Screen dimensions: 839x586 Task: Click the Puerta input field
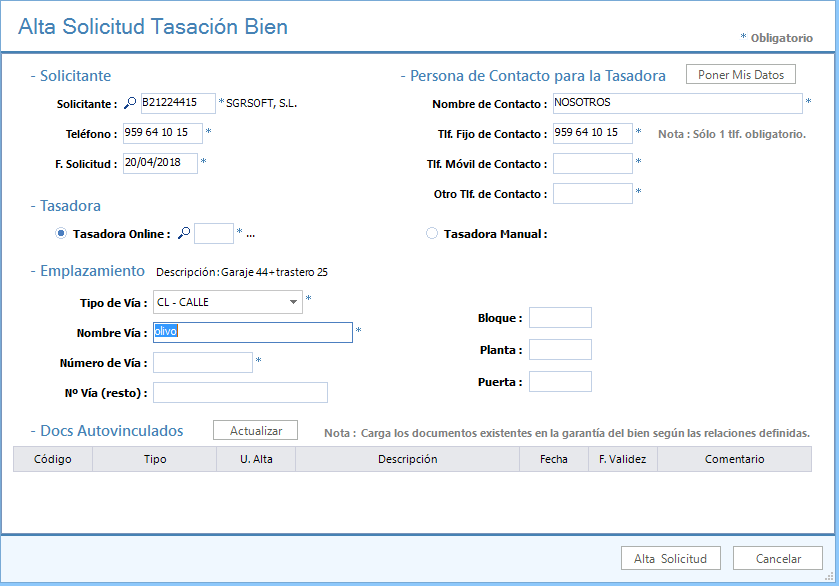click(x=560, y=382)
